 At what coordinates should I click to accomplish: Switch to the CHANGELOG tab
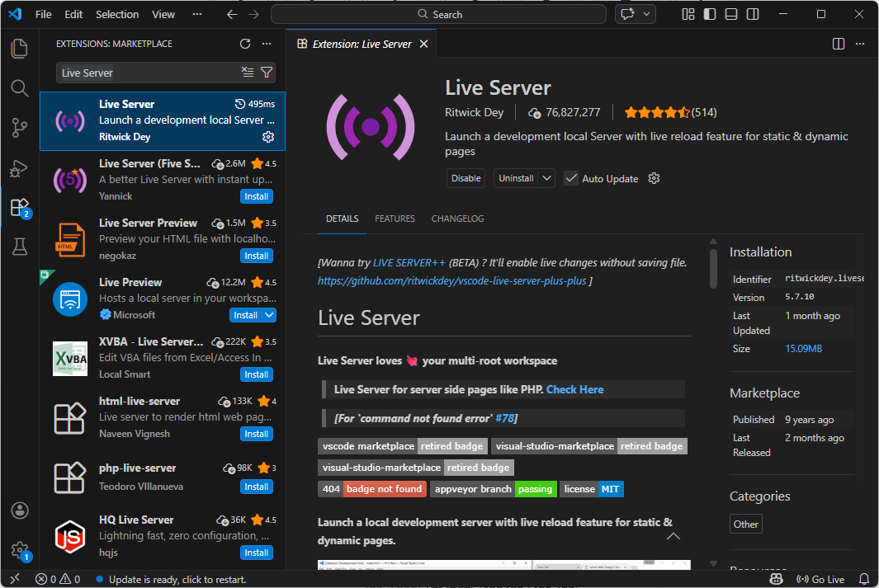point(457,219)
